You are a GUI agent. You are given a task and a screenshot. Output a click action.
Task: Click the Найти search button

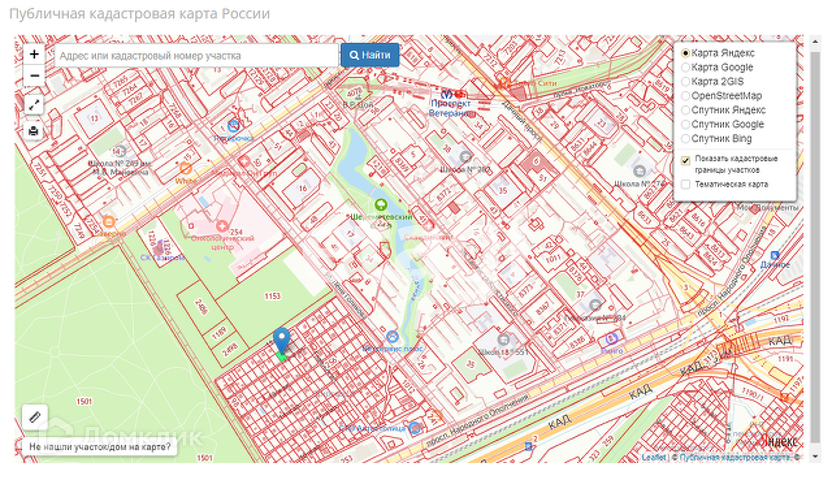pyautogui.click(x=370, y=55)
